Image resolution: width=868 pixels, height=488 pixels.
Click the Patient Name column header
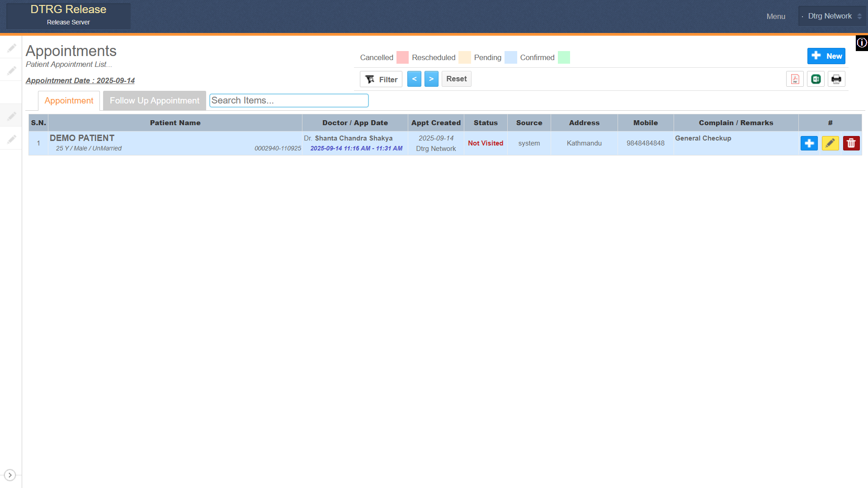coord(175,123)
